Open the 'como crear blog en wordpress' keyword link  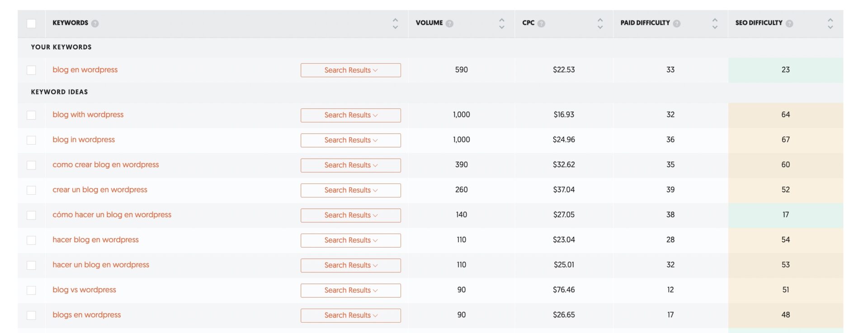click(x=105, y=165)
